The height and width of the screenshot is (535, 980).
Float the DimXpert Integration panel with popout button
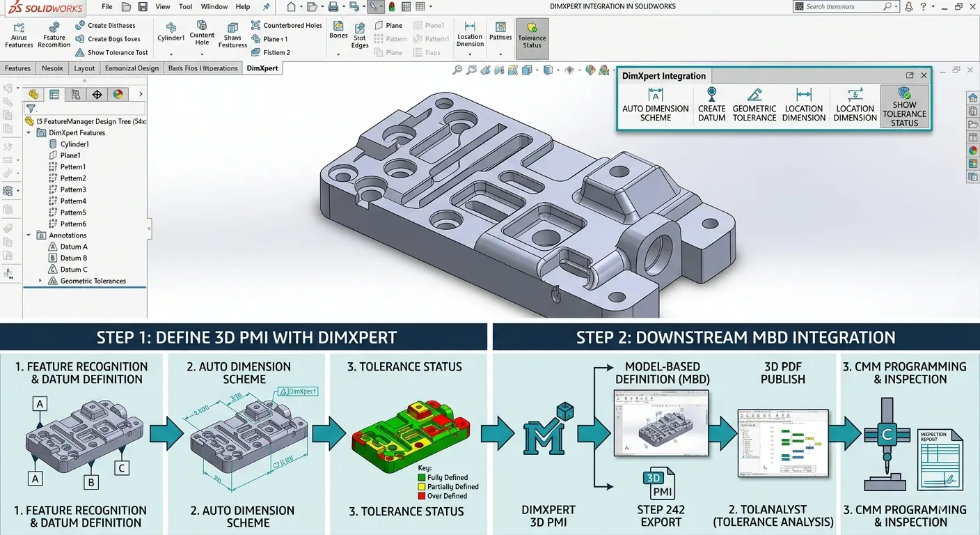(910, 75)
